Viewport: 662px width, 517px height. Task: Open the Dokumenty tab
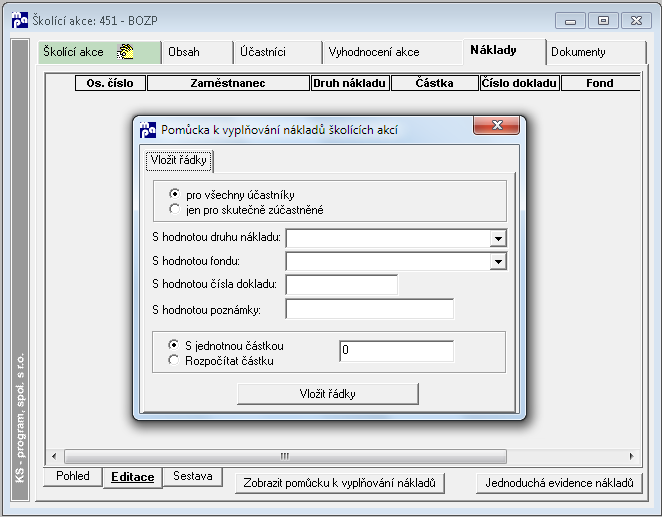597,52
